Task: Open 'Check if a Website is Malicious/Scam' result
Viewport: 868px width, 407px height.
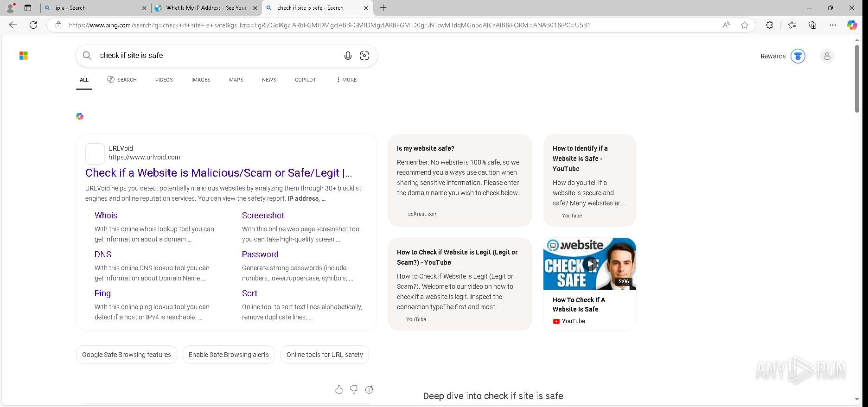Action: tap(219, 173)
